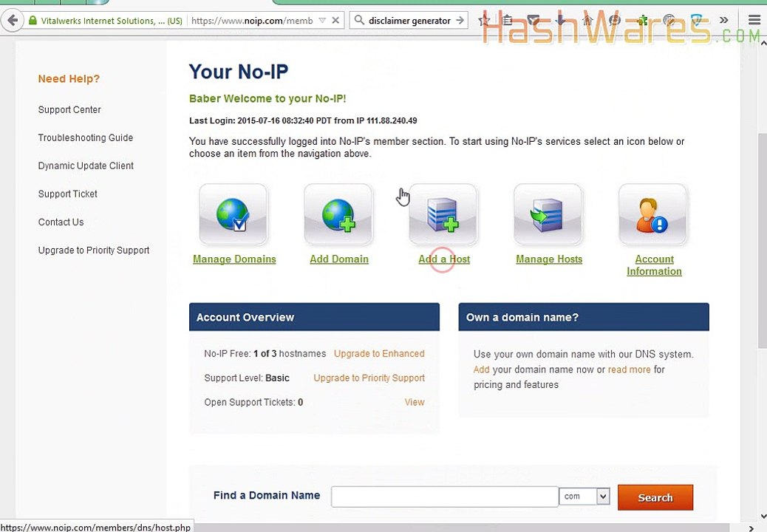
Task: Click the Manage Domains link
Action: (234, 259)
